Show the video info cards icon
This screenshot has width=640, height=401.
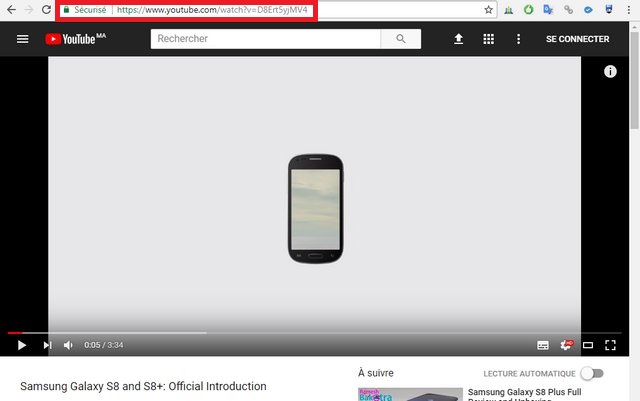(610, 71)
